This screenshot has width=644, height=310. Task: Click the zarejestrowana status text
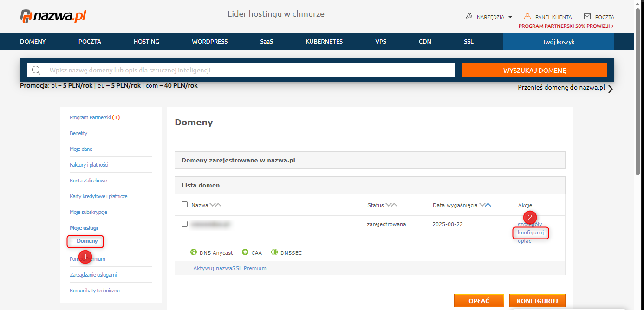[386, 224]
